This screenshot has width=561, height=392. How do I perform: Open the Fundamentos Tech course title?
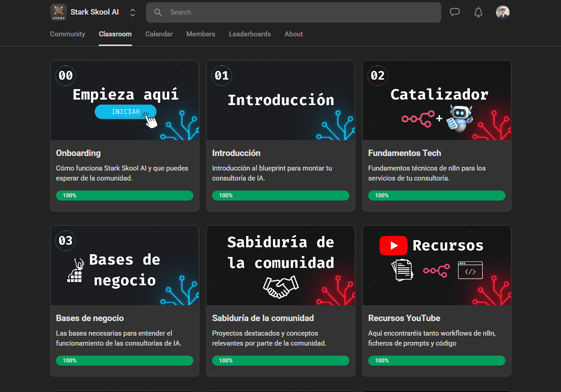coord(404,153)
